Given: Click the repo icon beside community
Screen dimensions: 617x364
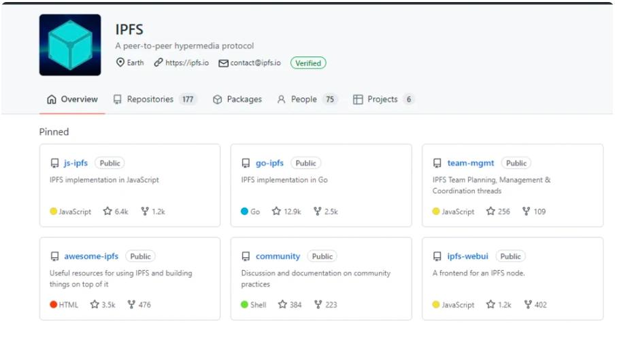Looking at the screenshot, I should (246, 257).
